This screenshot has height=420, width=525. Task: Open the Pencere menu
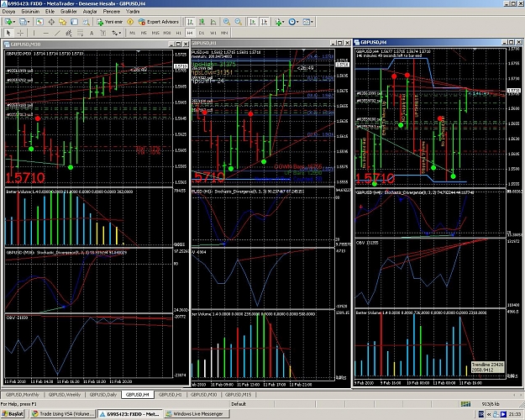pos(112,12)
